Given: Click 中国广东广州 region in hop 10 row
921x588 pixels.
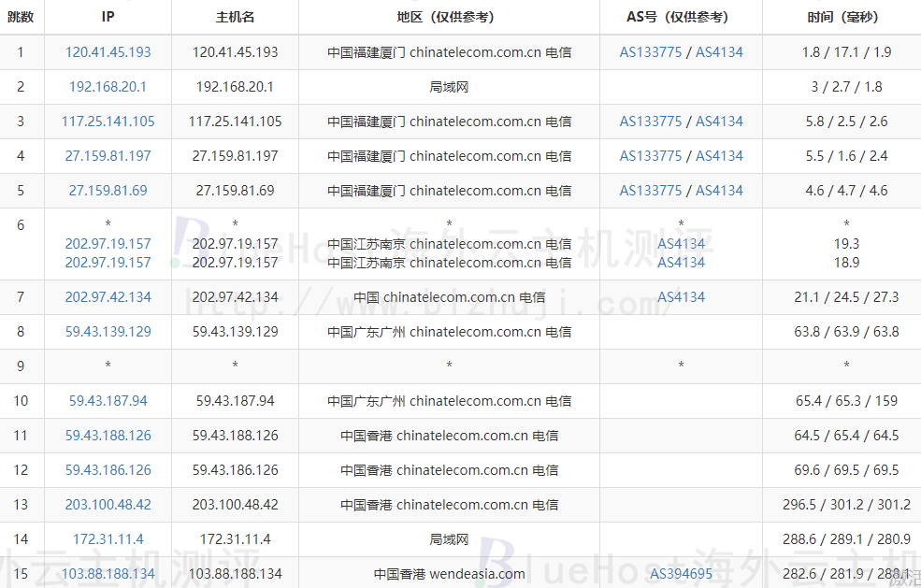Looking at the screenshot, I should pos(450,401).
